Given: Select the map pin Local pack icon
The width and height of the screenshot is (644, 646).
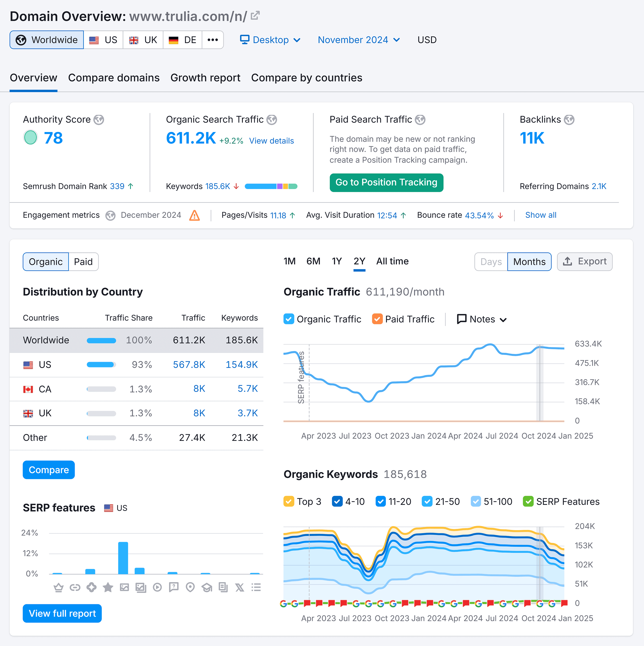Looking at the screenshot, I should pyautogui.click(x=190, y=587).
